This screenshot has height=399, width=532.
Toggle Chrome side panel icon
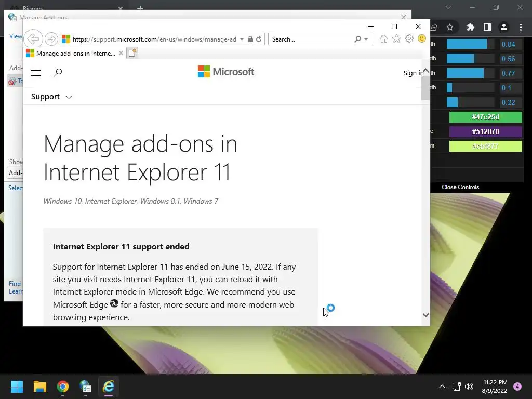[x=487, y=27]
